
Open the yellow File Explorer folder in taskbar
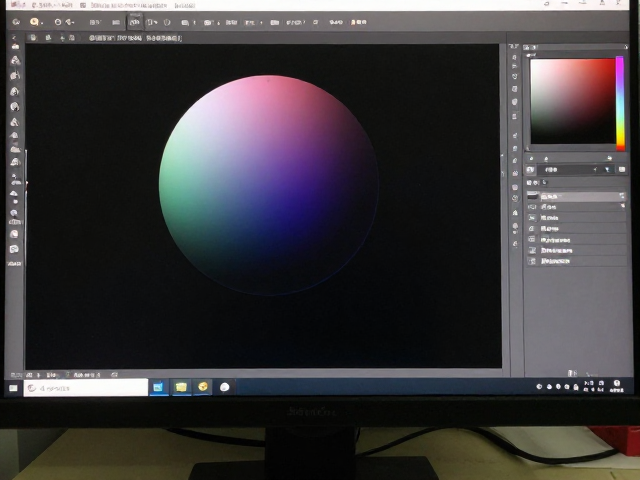tap(181, 387)
